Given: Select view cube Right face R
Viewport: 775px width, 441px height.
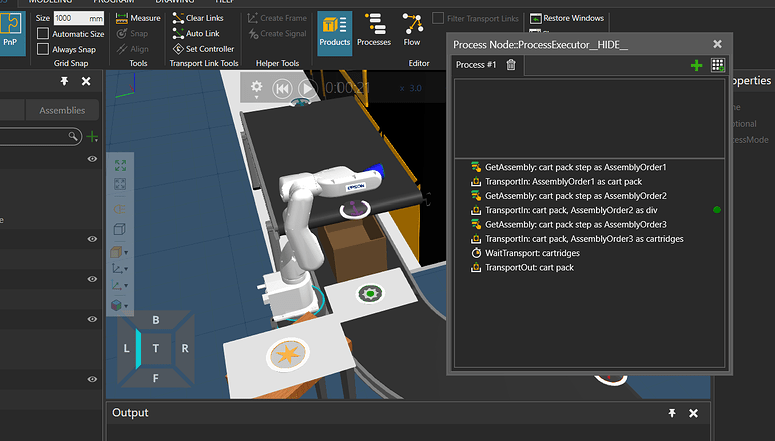Looking at the screenshot, I should pyautogui.click(x=184, y=349).
